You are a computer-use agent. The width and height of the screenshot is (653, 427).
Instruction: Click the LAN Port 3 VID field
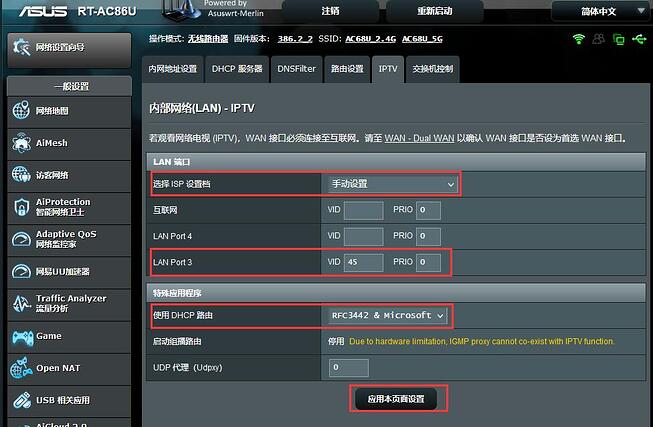(x=363, y=262)
